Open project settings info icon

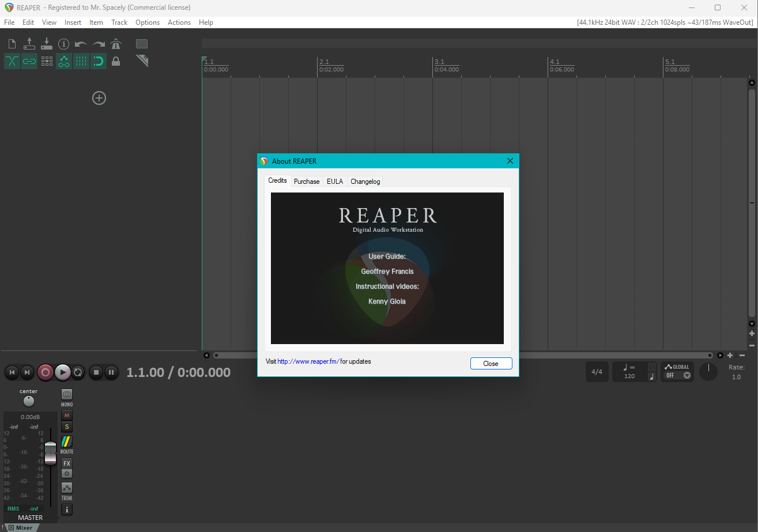[x=64, y=44]
